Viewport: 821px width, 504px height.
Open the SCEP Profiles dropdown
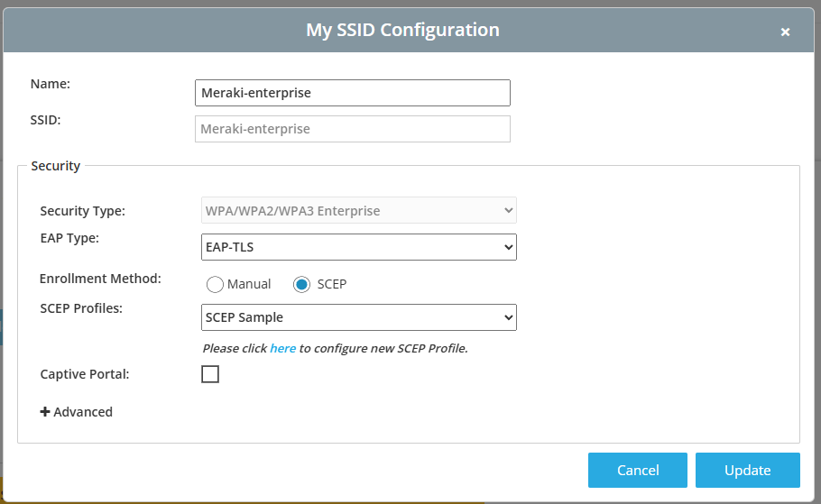click(359, 317)
